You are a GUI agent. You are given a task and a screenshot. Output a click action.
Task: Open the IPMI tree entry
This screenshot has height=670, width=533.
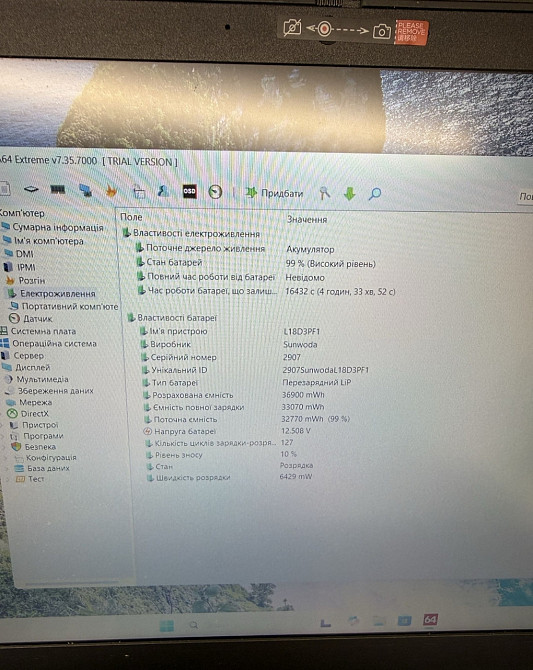point(20,267)
